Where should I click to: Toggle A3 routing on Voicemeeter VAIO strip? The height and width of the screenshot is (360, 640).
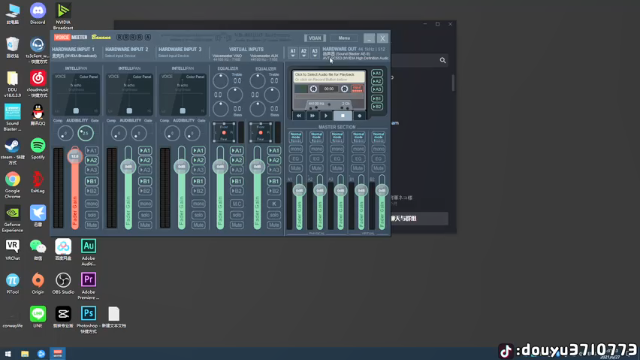(237, 169)
